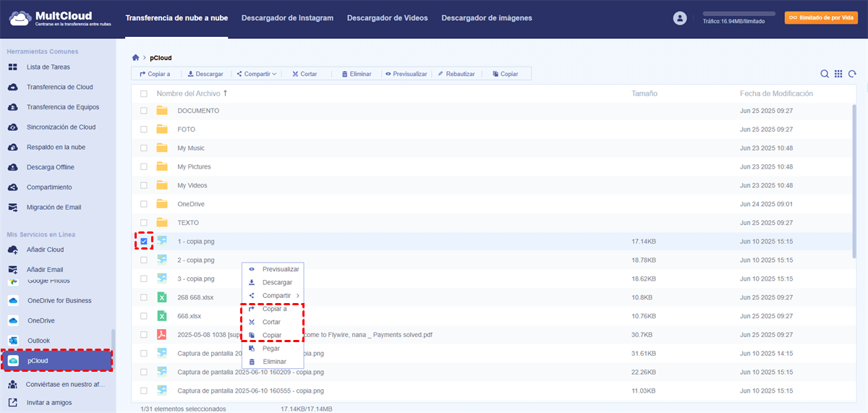Screen dimensions: 868x413
Task: Choose Pegar in context menu
Action: coord(273,349)
